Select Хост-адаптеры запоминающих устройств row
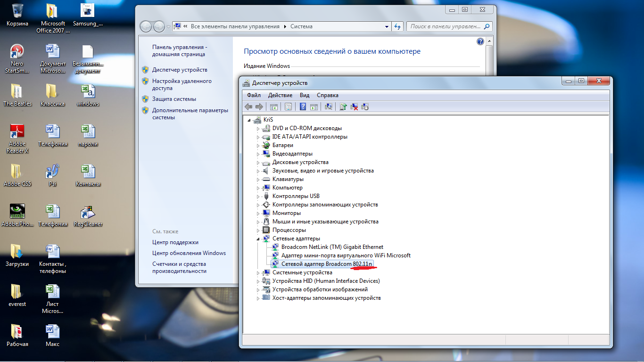This screenshot has width=644, height=362. pyautogui.click(x=326, y=298)
